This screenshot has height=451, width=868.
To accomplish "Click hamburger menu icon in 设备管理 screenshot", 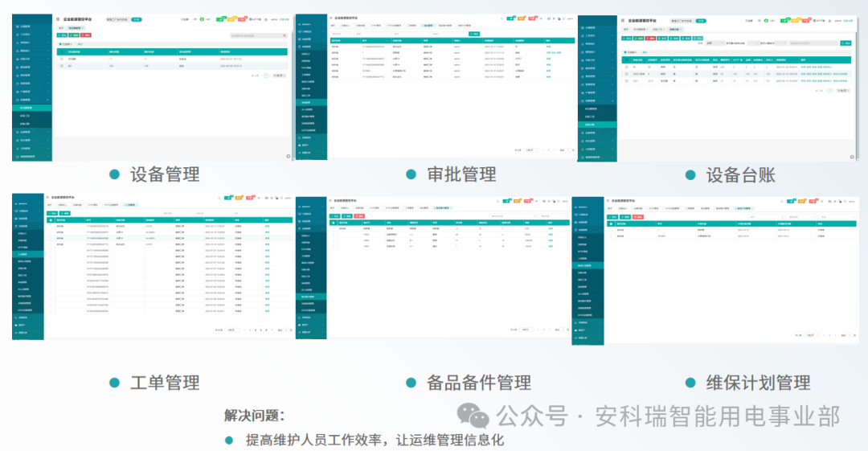I will click(x=58, y=19).
